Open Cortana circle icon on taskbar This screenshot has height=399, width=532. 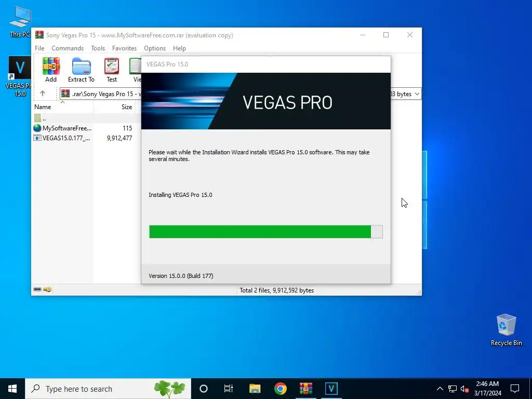click(204, 389)
